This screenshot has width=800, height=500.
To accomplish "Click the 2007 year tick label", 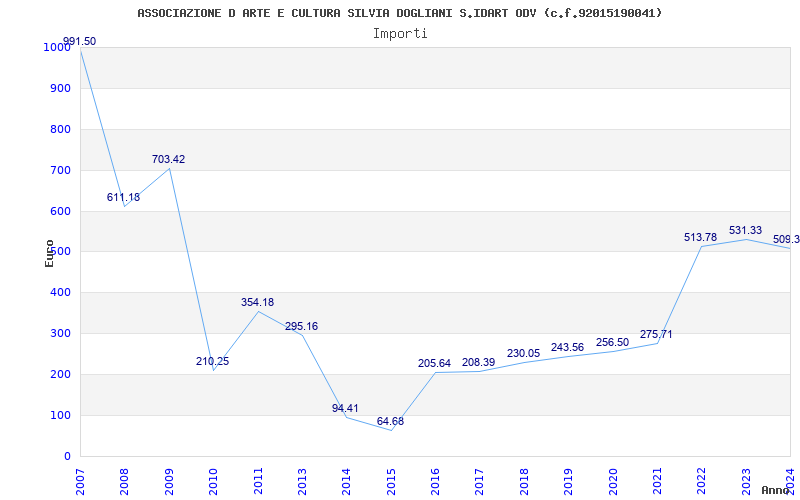I will tap(81, 481).
